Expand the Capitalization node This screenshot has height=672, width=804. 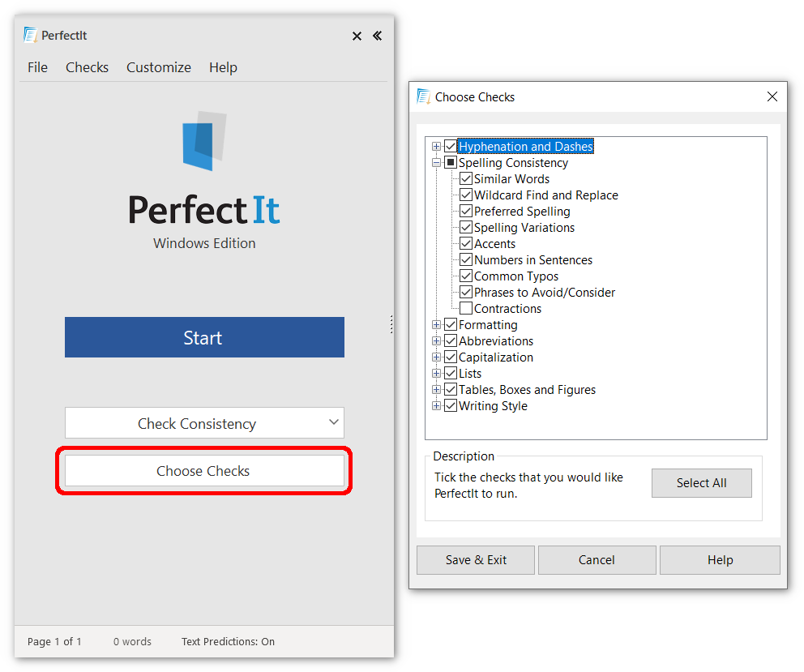coord(436,357)
